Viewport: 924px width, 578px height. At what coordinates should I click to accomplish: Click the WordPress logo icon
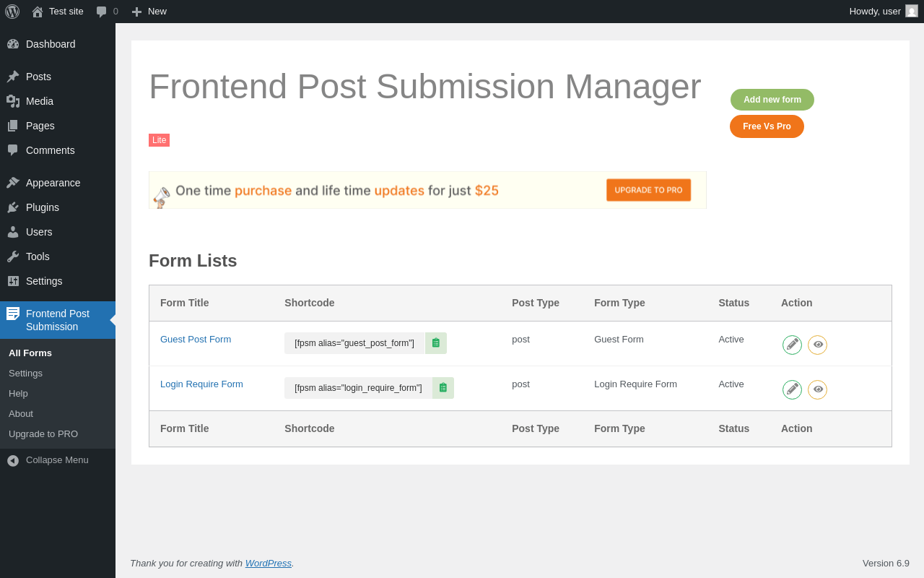12,12
